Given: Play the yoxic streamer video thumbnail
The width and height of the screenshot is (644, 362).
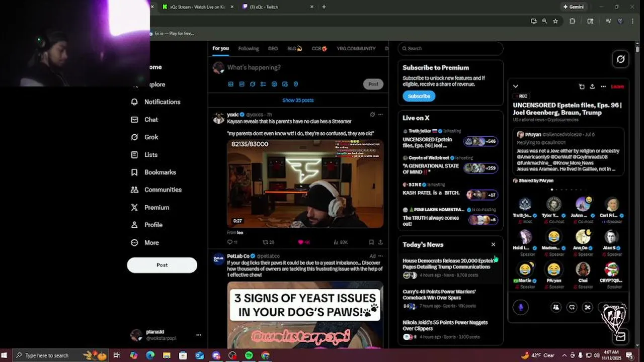Looking at the screenshot, I should [305, 184].
